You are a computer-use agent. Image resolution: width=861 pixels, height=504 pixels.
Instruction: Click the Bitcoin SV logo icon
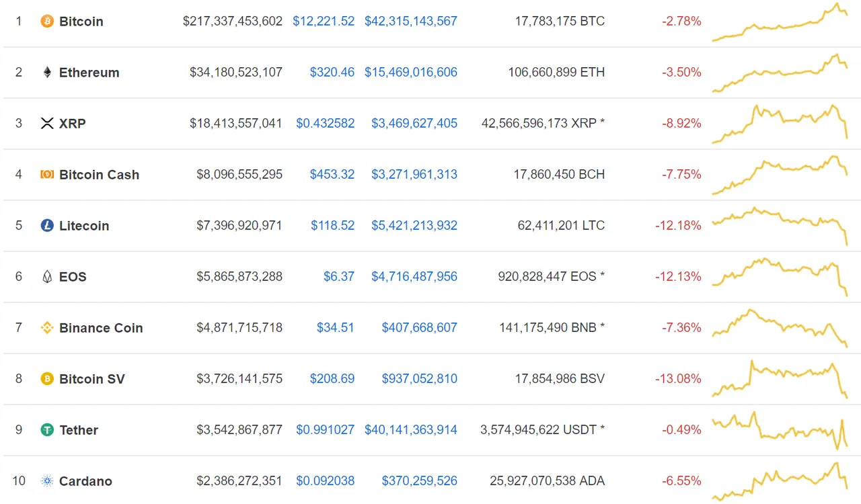point(47,379)
